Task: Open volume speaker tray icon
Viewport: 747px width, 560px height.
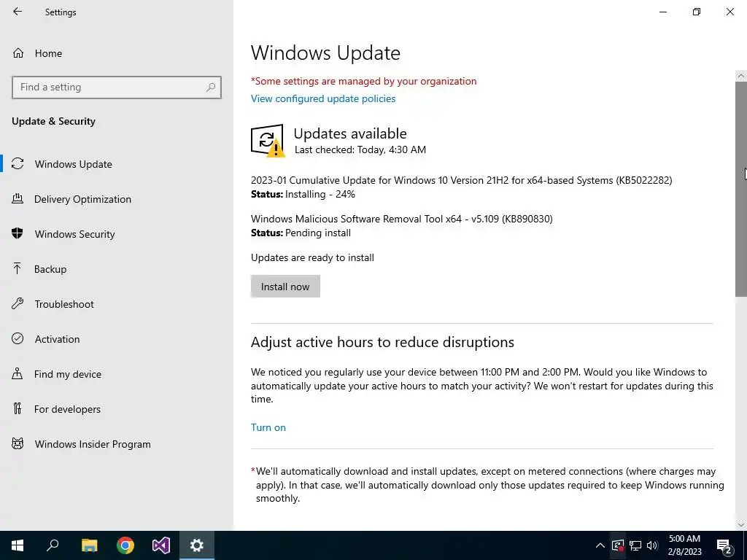Action: click(x=652, y=545)
